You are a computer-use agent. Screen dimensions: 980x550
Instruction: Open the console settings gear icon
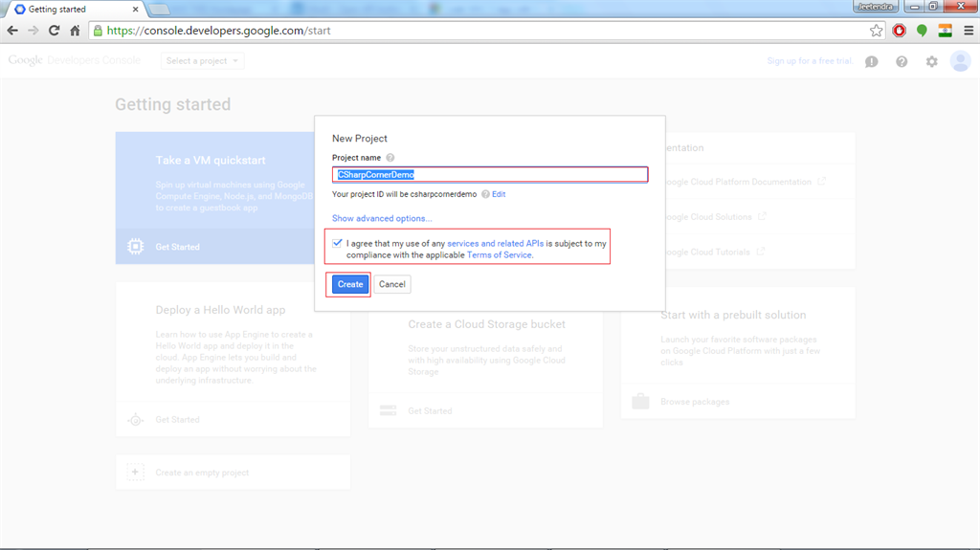click(932, 61)
